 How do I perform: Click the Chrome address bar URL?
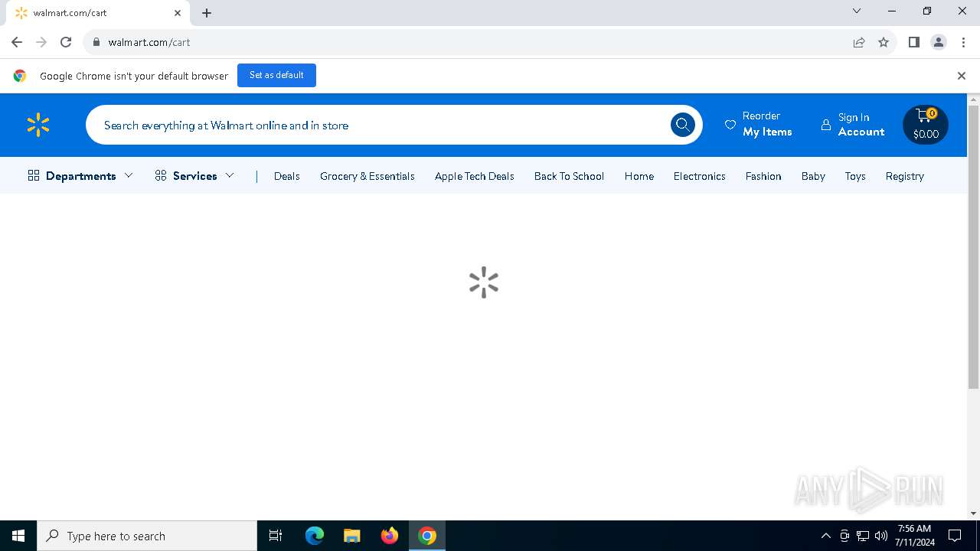pyautogui.click(x=149, y=42)
